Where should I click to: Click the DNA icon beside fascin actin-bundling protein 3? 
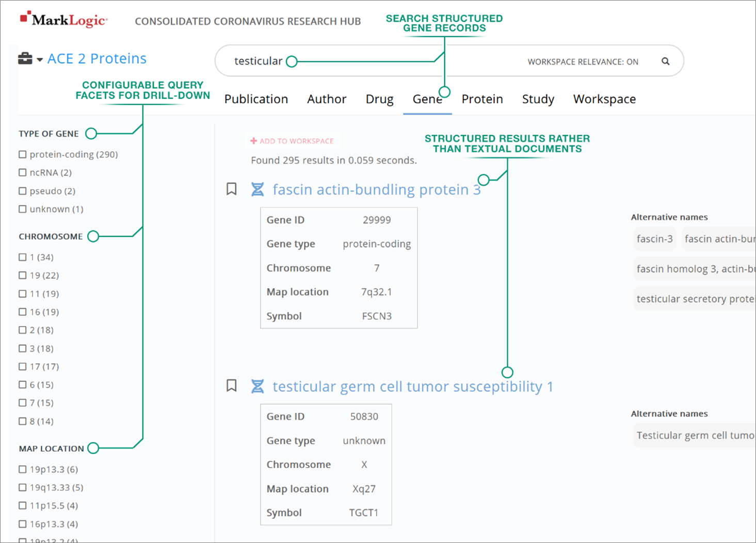point(258,189)
